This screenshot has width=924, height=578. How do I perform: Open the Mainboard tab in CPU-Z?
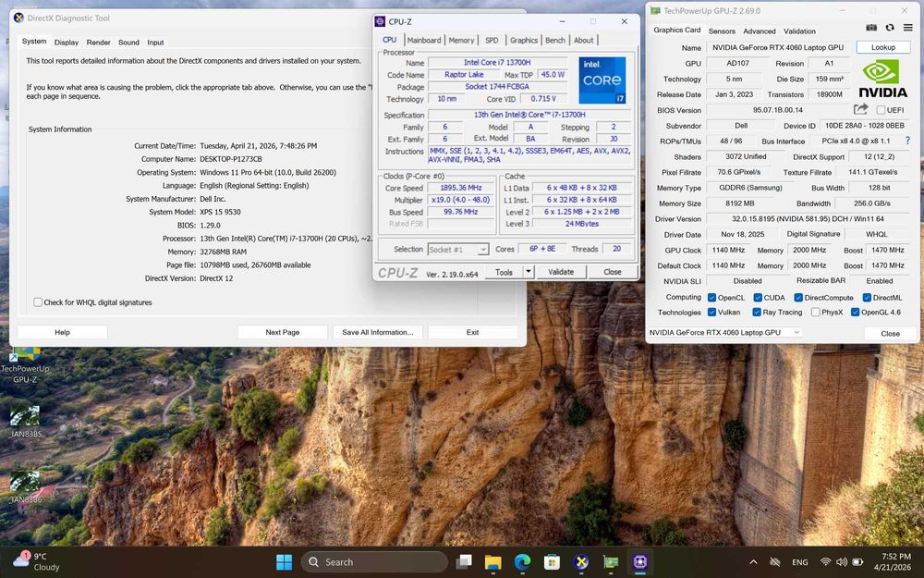424,40
